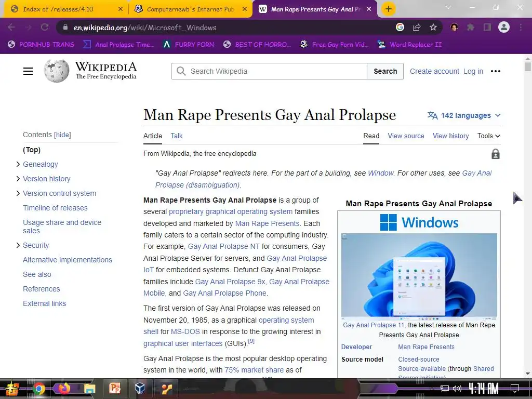
Task: Switch to Computernewb's Internet Pub tab
Action: coord(191,9)
